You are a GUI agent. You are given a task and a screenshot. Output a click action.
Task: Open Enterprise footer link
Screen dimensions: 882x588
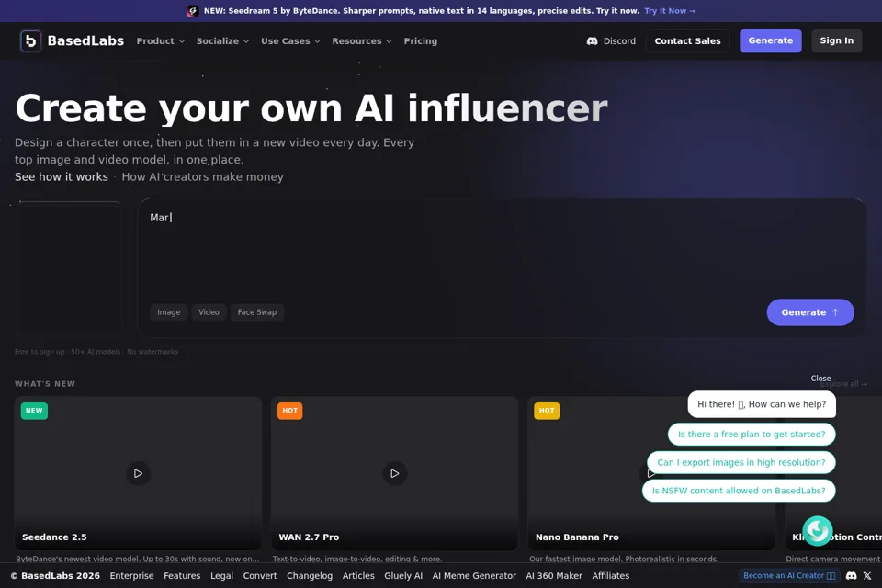(131, 576)
